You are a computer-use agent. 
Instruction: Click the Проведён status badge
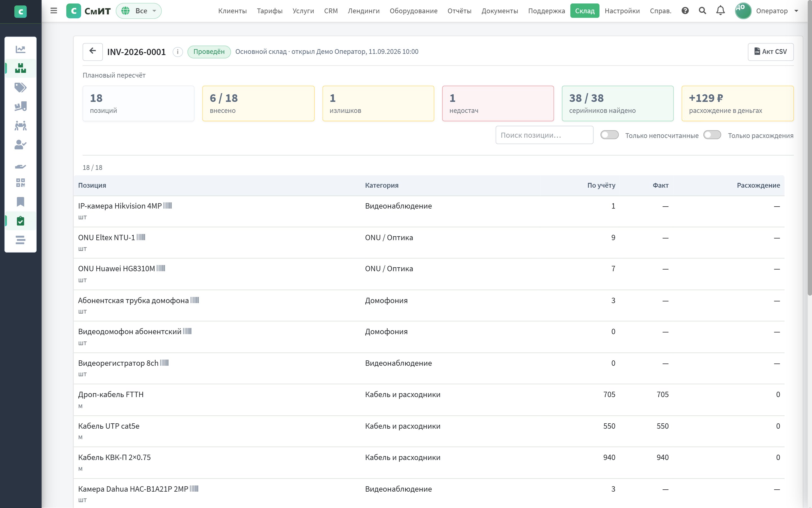tap(209, 52)
